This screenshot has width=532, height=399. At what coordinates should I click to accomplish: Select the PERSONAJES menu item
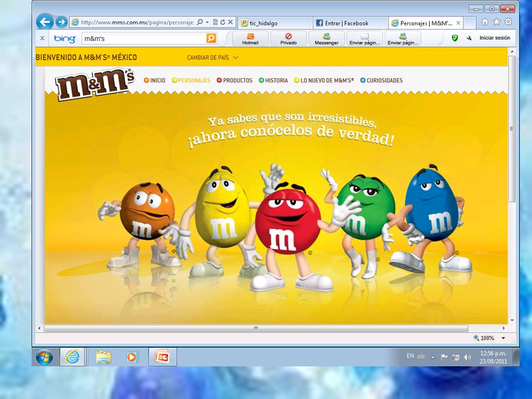pyautogui.click(x=191, y=80)
